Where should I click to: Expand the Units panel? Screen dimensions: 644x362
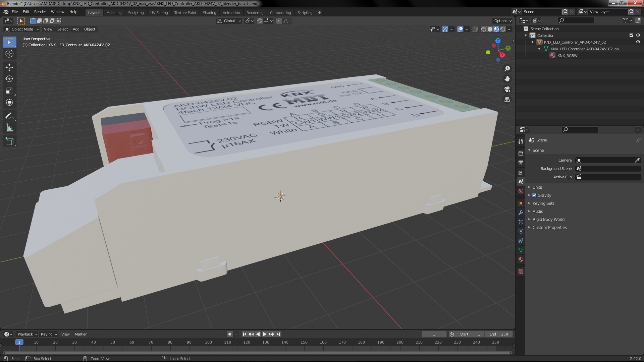(537, 187)
